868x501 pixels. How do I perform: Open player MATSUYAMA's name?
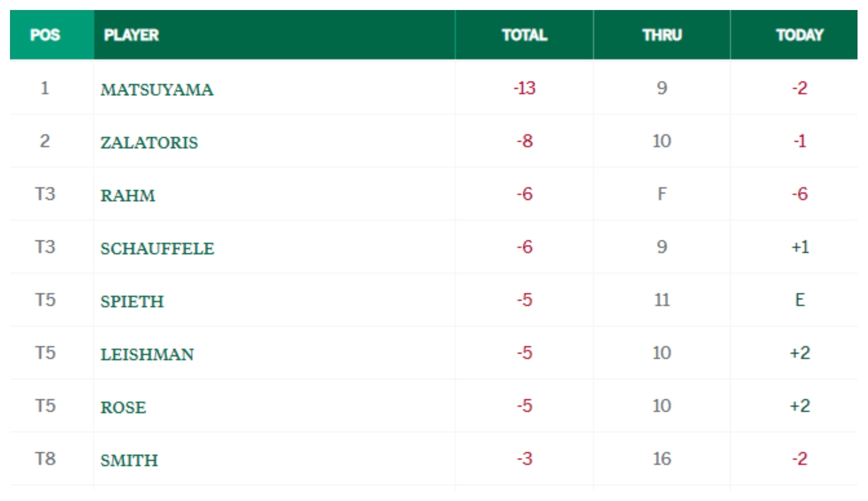point(157,90)
